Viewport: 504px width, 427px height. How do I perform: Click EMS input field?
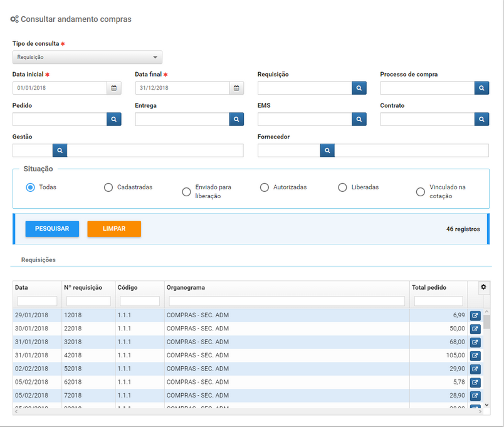[x=305, y=119]
